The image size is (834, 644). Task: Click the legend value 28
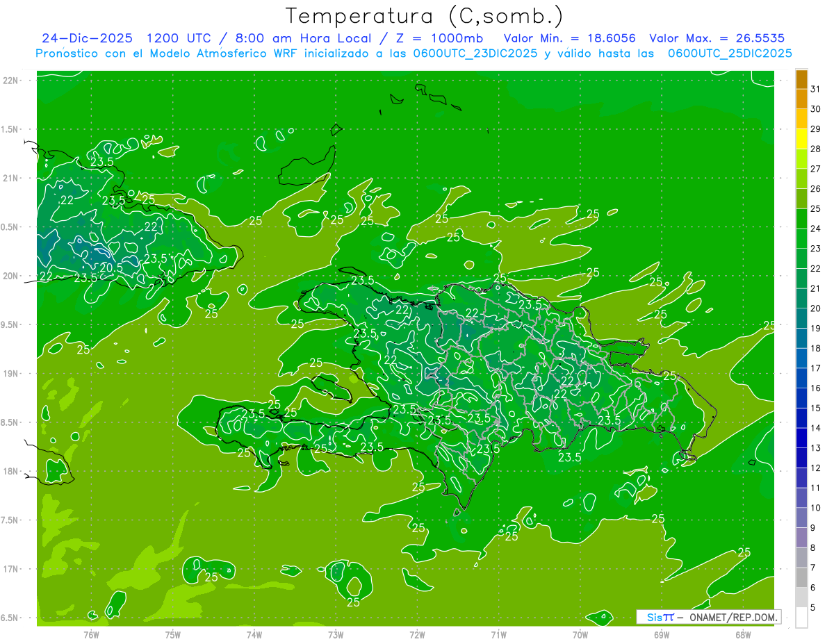click(816, 149)
